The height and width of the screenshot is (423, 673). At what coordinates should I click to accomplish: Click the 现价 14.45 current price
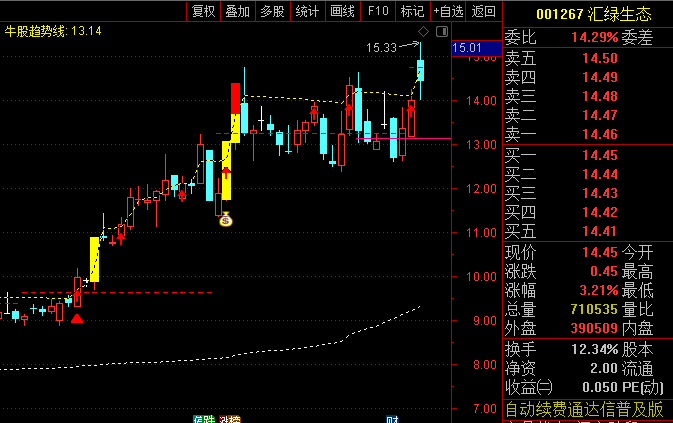tap(600, 252)
